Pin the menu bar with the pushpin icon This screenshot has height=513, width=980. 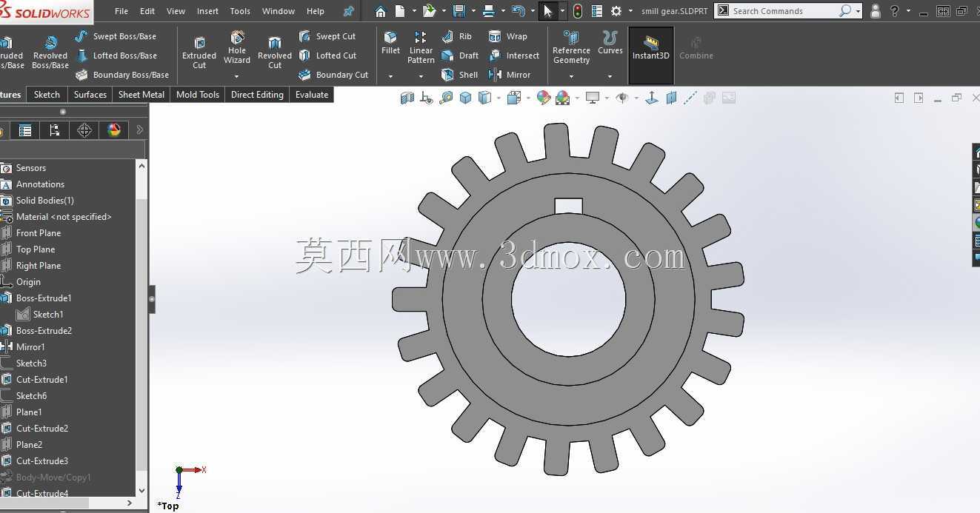(x=348, y=11)
